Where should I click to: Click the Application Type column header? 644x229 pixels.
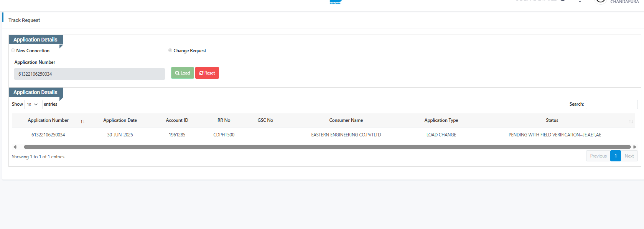441,120
